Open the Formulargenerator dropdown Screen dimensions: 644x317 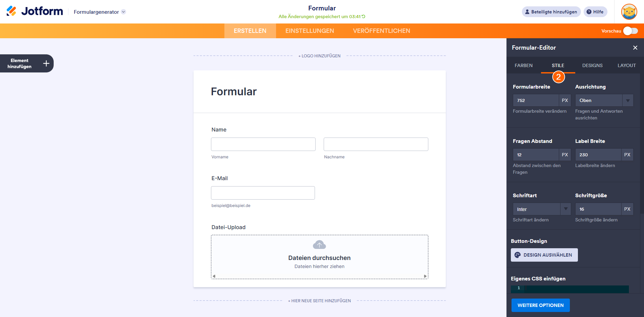tap(123, 12)
